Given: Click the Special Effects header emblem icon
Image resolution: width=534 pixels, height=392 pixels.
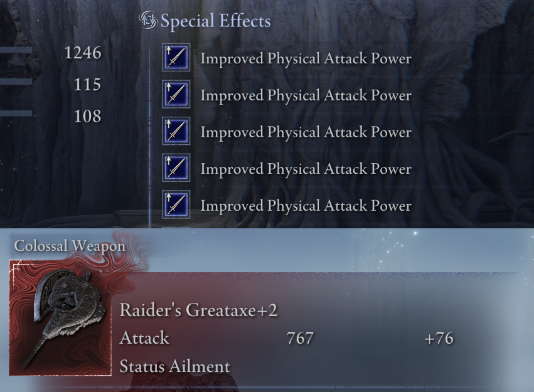Looking at the screenshot, I should 148,19.
